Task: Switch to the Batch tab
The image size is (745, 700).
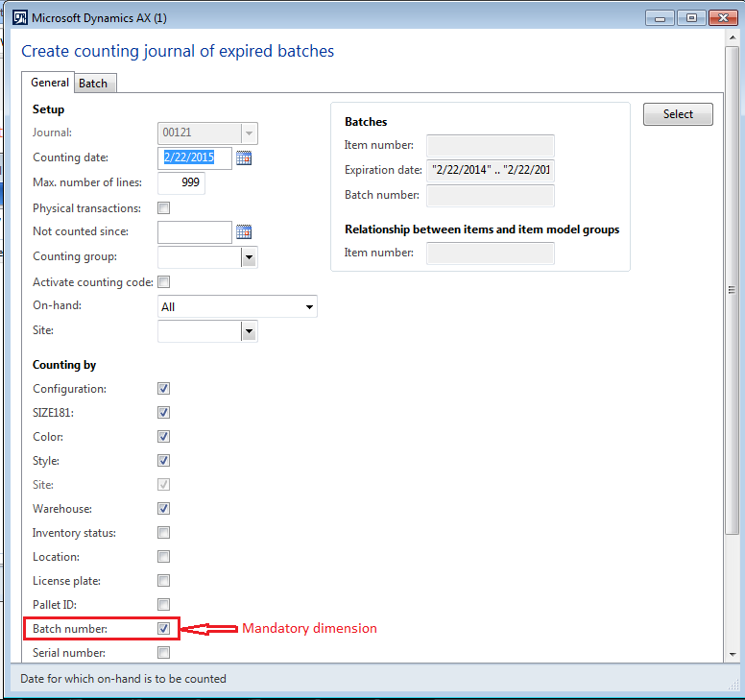Action: click(93, 84)
